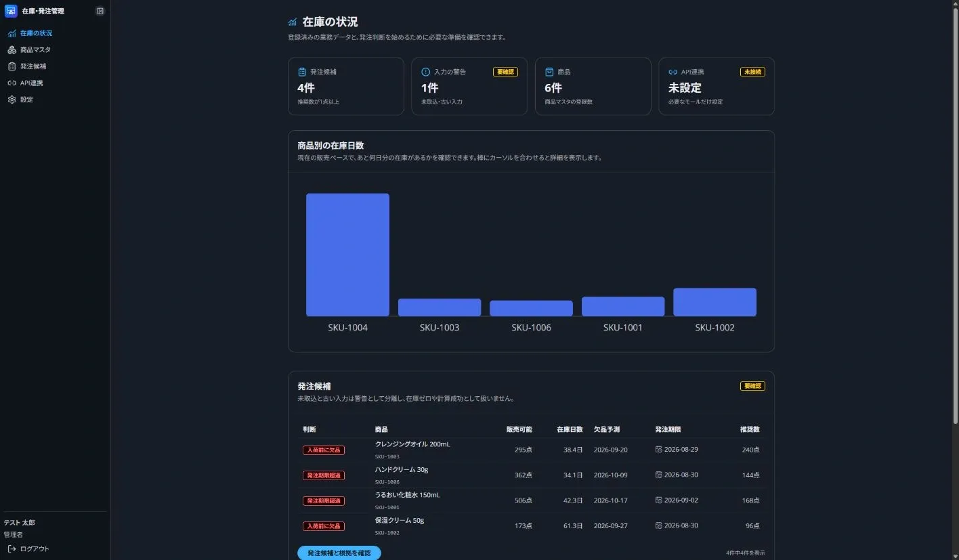This screenshot has width=959, height=560.
Task: Click the boxes icon beside 商品マスタ
Action: tap(12, 49)
